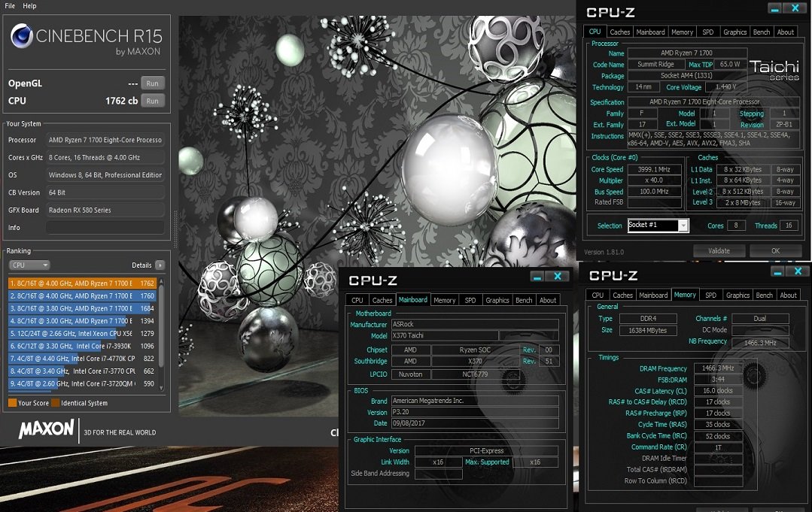Click the Core Speed 3999.1 MHz value
812x512 pixels.
coord(655,169)
